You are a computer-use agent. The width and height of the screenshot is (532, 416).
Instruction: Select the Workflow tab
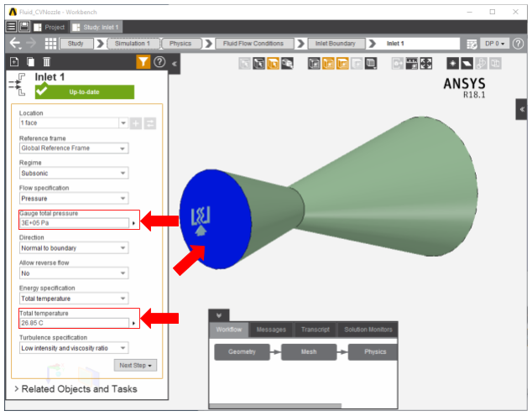coord(229,330)
